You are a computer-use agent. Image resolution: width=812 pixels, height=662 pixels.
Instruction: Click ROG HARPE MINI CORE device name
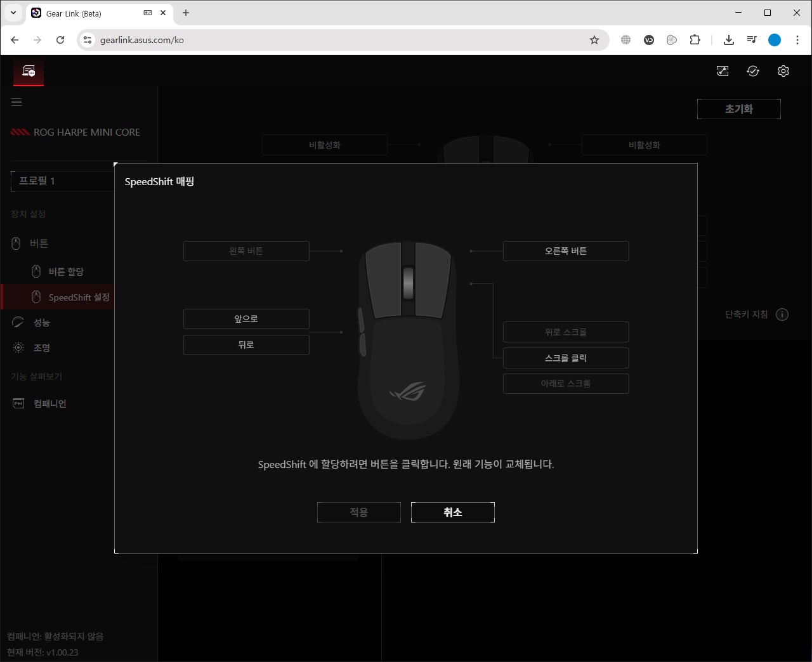pyautogui.click(x=87, y=132)
